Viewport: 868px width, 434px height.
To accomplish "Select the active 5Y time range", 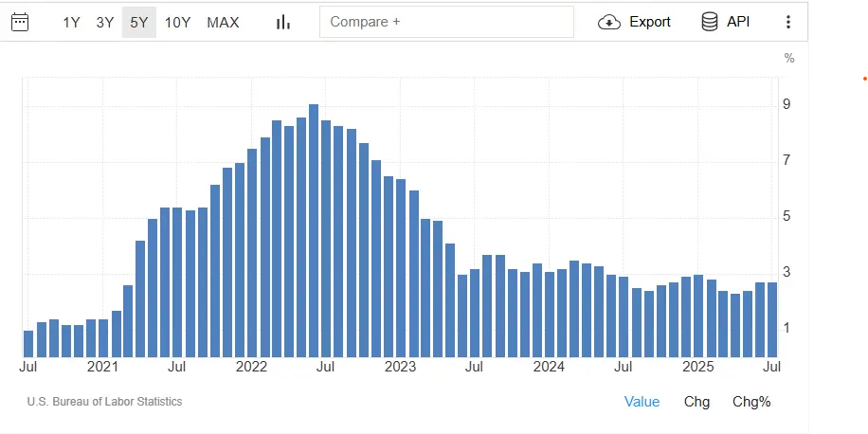I will point(139,22).
